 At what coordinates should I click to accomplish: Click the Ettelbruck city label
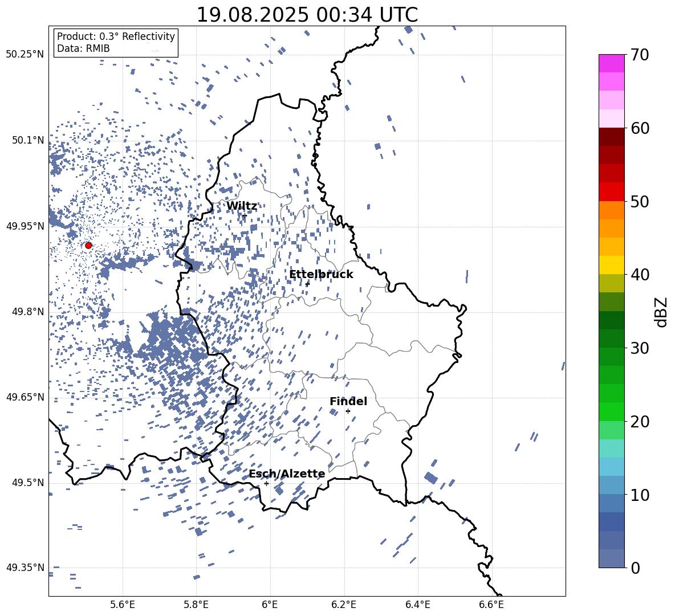click(321, 275)
